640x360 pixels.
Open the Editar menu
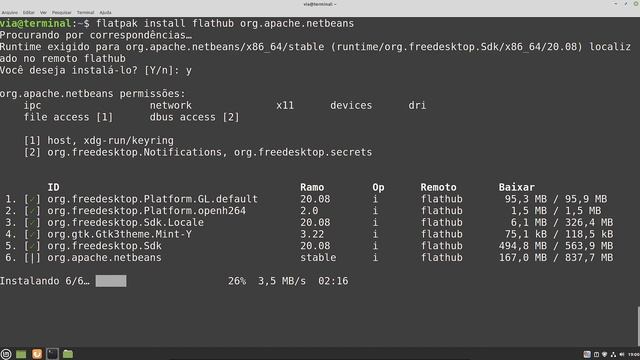click(29, 13)
